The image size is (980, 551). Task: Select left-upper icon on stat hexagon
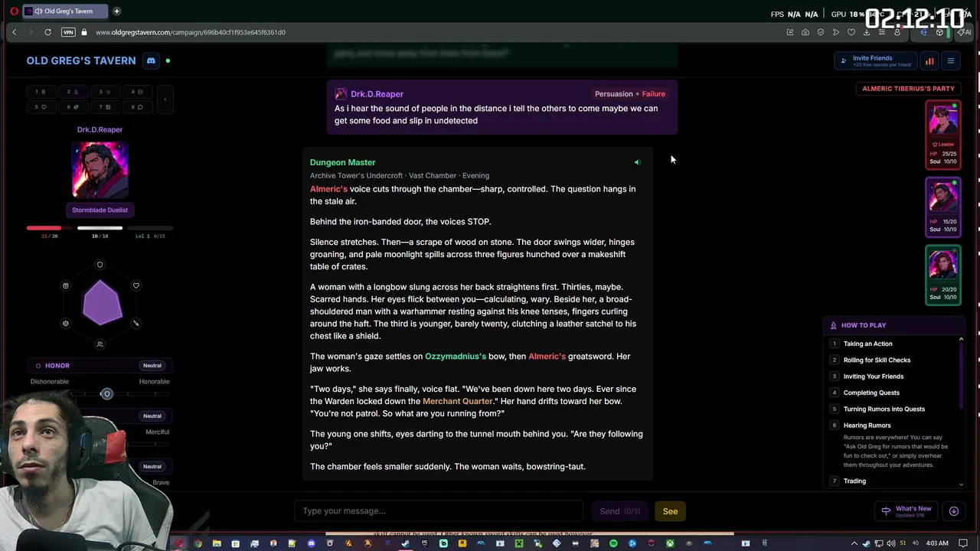coord(66,285)
